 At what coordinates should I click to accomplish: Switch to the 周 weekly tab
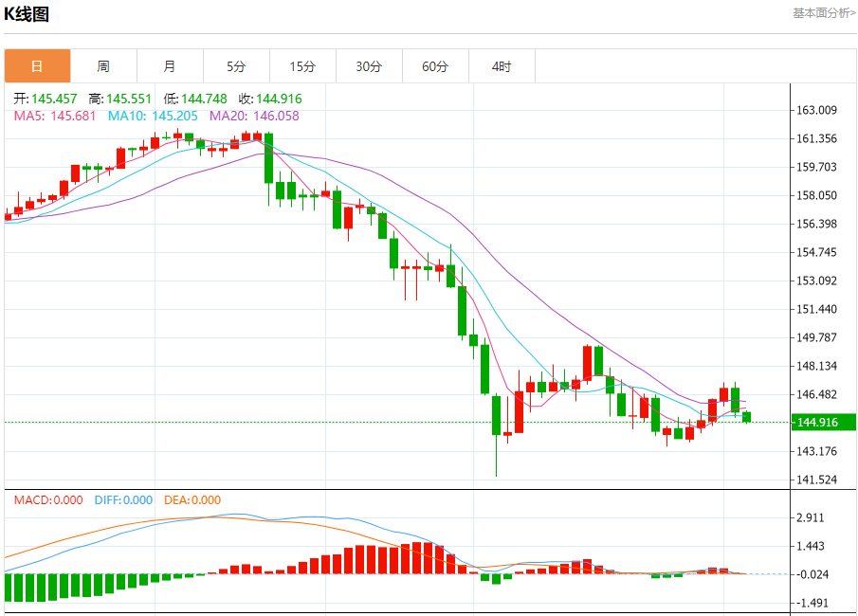point(103,66)
